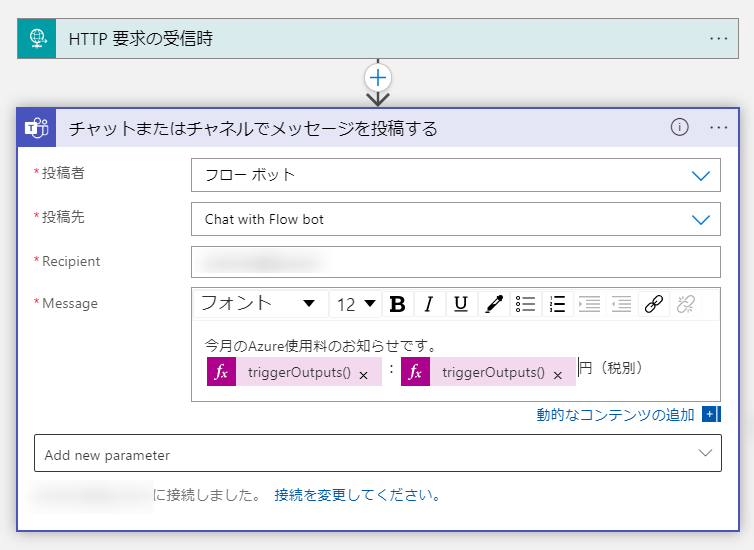Viewport: 754px width, 550px height.
Task: Open the HTTP trigger's three-dot menu
Action: pos(718,38)
